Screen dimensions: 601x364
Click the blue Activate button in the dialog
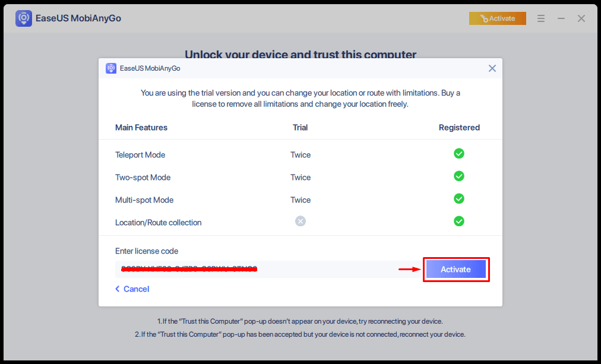point(456,270)
